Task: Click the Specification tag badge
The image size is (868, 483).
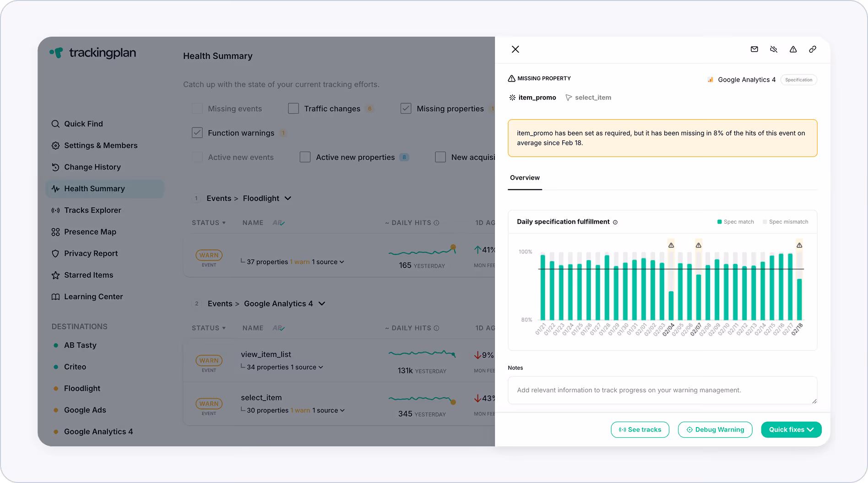Action: tap(798, 80)
